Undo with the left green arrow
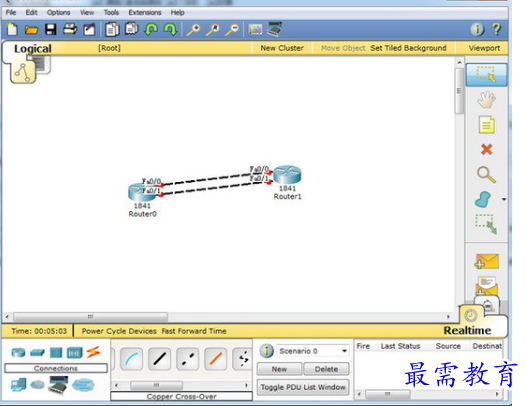The width and height of the screenshot is (526, 406). (x=151, y=30)
